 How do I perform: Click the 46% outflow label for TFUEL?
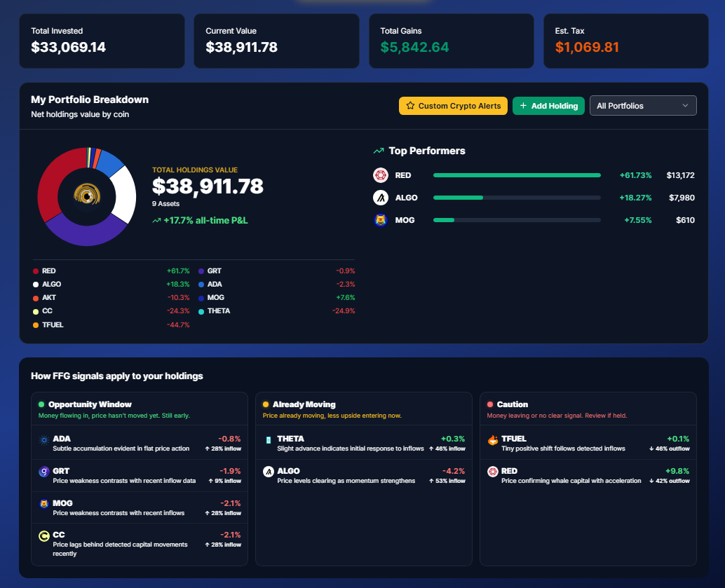pos(669,449)
